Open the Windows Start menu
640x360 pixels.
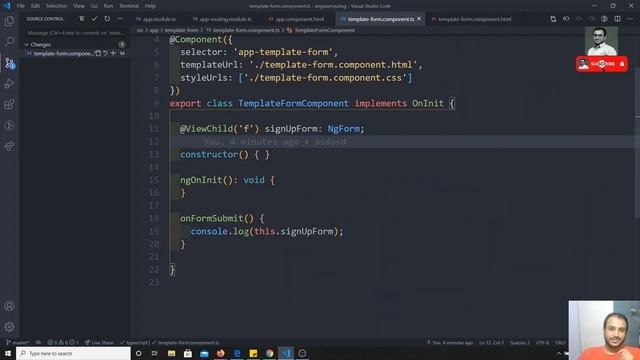[x=8, y=353]
